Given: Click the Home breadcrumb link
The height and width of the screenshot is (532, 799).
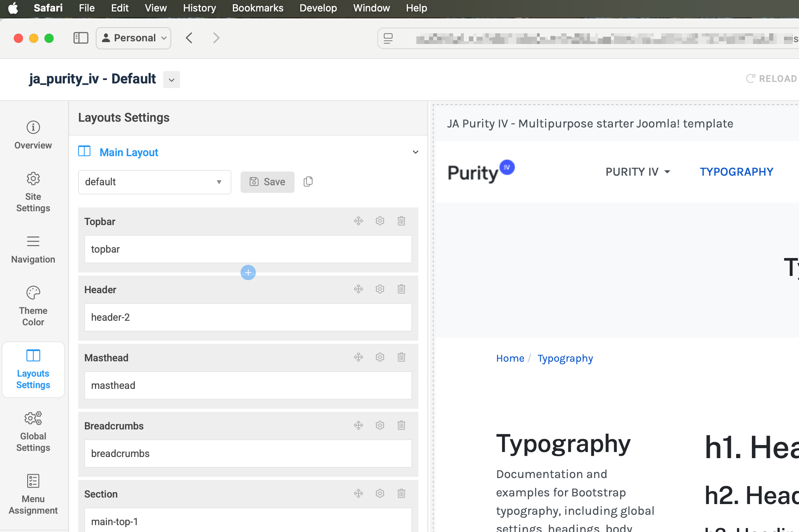Looking at the screenshot, I should 510,358.
